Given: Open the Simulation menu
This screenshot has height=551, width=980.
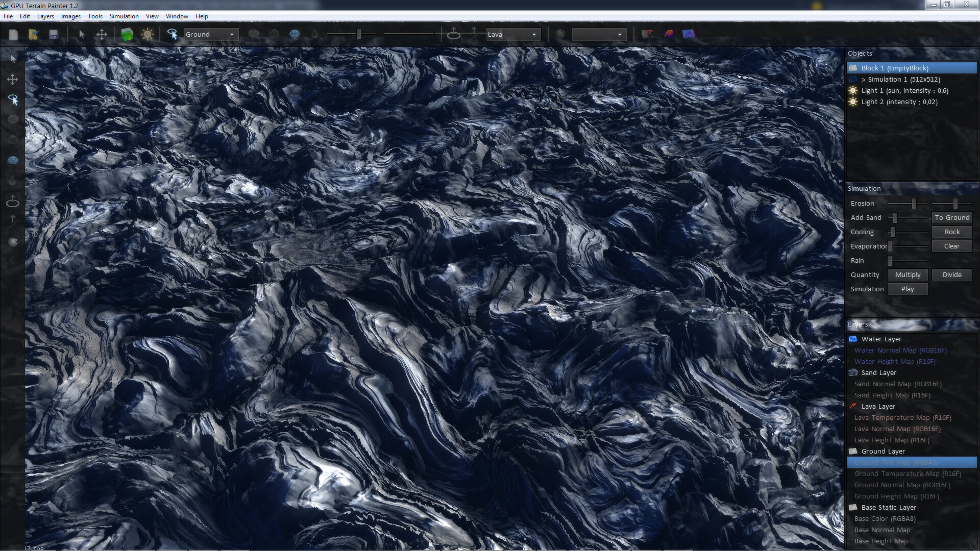Looking at the screenshot, I should click(x=124, y=16).
